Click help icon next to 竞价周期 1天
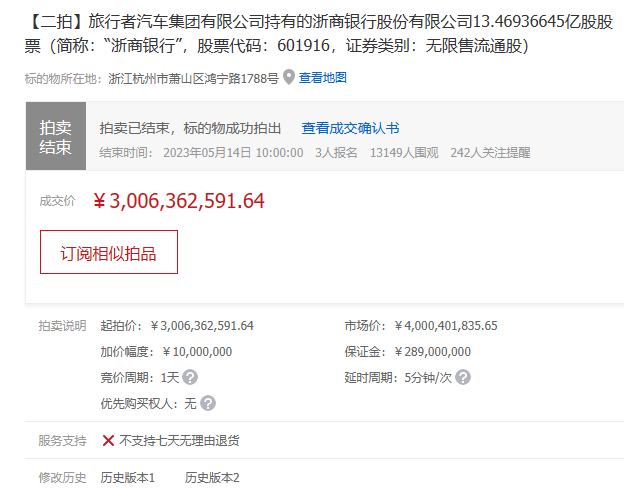 [190, 377]
